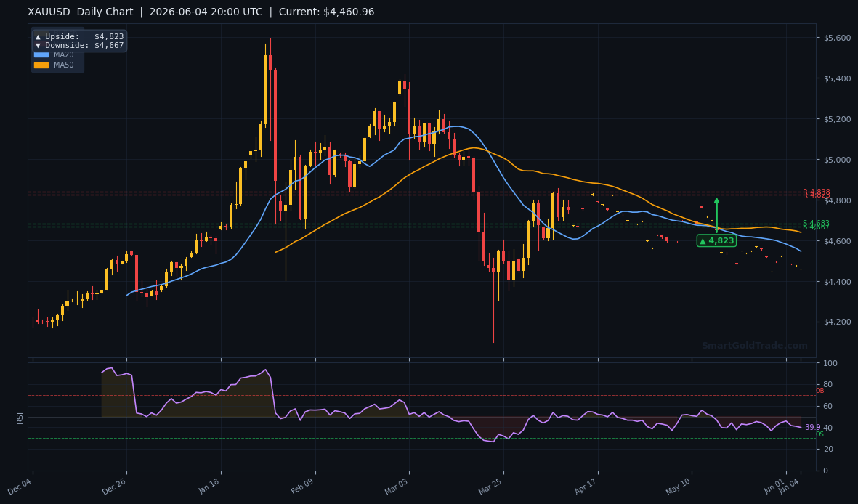Click the Mar 25 date label
Screen dimensions: 858x504
tap(491, 487)
